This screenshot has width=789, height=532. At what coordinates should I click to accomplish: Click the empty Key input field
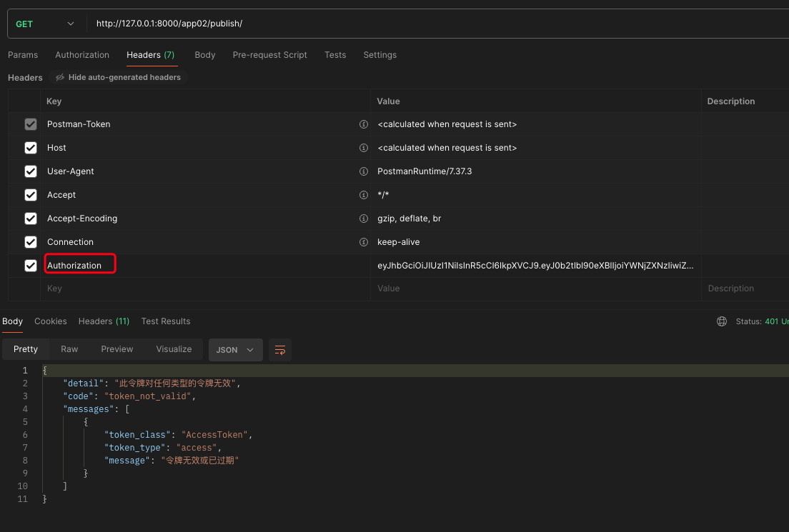[205, 288]
